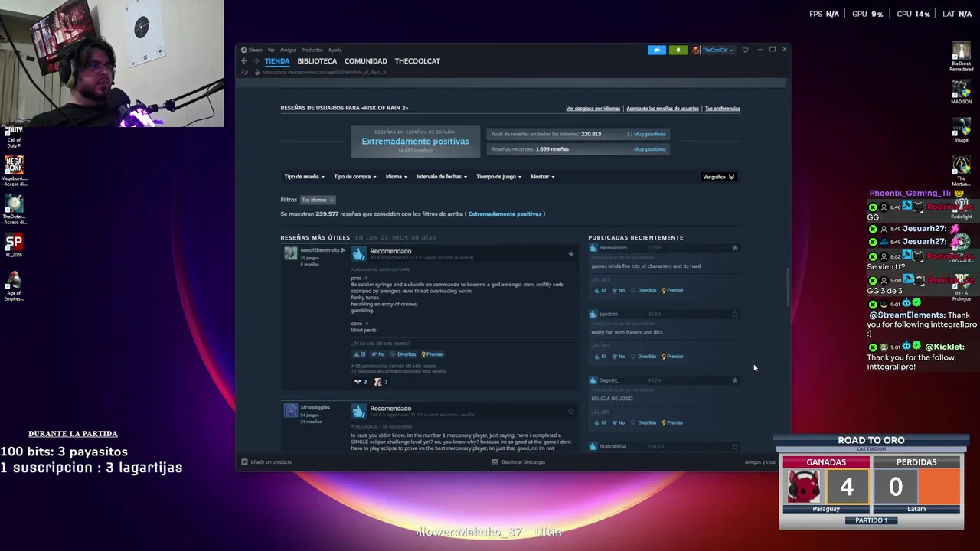The width and height of the screenshot is (980, 551).
Task: Click first award badge showing 2
Action: (x=360, y=381)
